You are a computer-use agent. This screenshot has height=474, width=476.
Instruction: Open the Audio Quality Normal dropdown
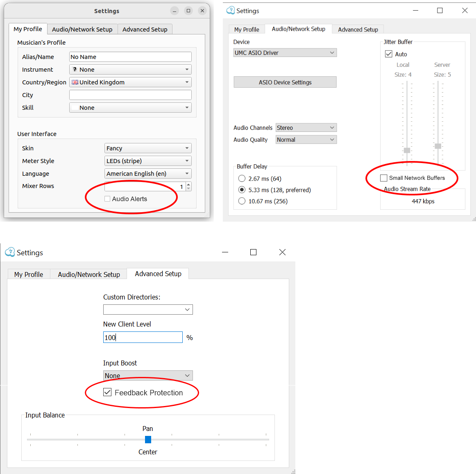(x=306, y=140)
